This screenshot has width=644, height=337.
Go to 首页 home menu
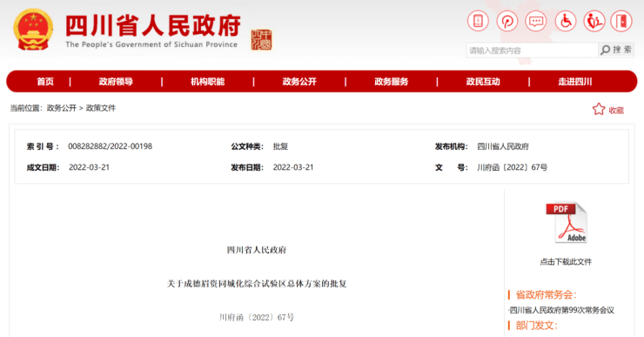[45, 81]
